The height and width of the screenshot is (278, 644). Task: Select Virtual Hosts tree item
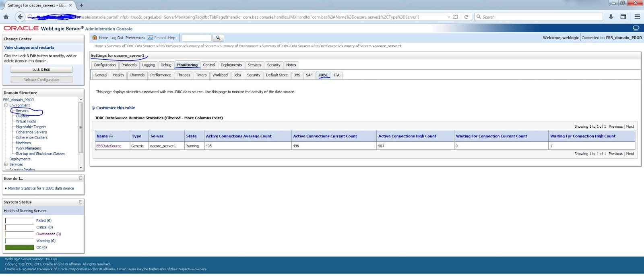point(26,121)
